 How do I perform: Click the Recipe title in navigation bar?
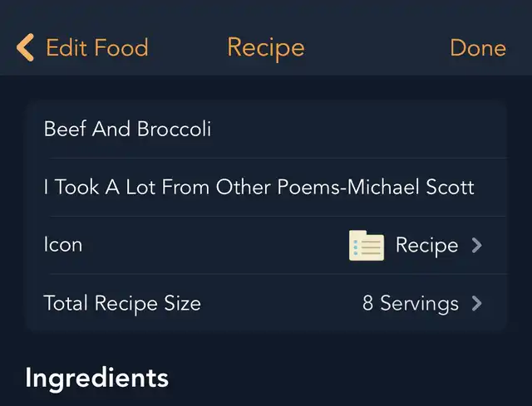[266, 48]
